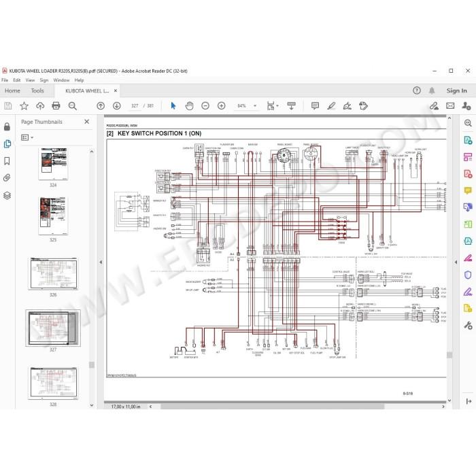
Task: Close the KUBOTA document tab
Action: coord(116,90)
